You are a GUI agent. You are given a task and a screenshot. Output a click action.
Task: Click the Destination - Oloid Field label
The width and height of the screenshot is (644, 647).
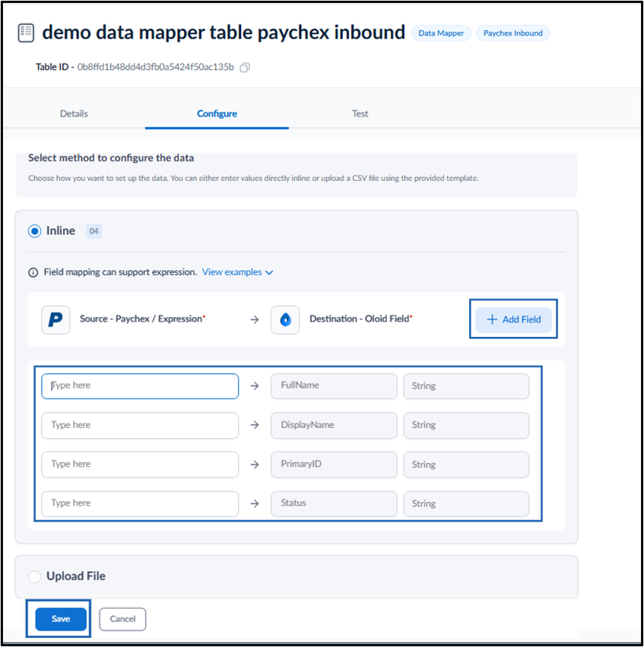361,319
